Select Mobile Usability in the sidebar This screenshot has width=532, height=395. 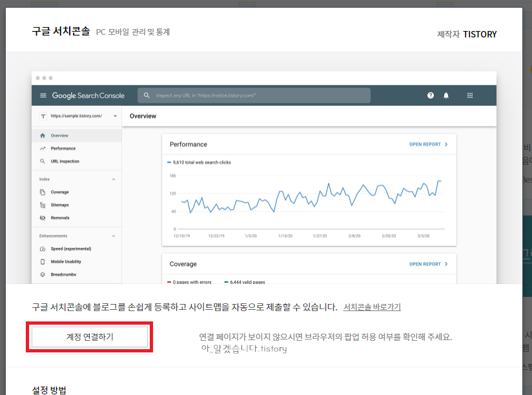pyautogui.click(x=77, y=262)
